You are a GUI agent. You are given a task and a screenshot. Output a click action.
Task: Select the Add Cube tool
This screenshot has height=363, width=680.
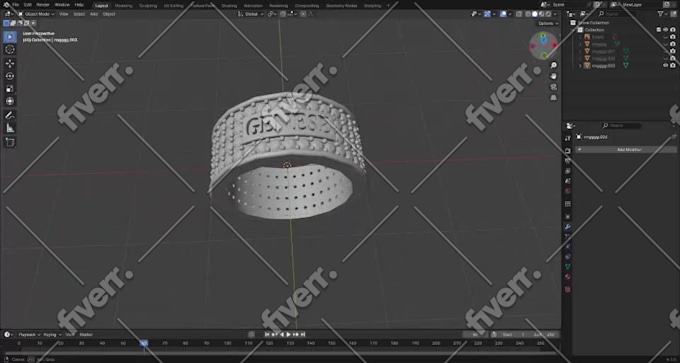10,142
